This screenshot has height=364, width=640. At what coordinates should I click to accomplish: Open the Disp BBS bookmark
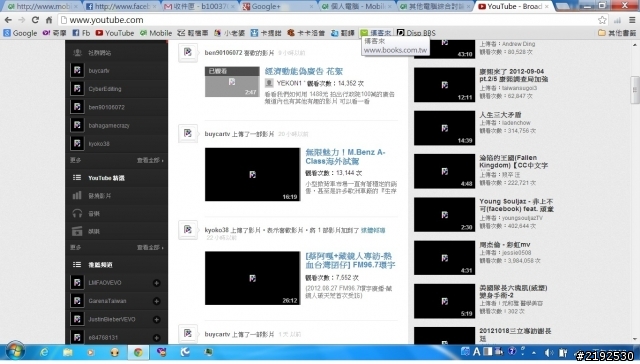[416, 33]
